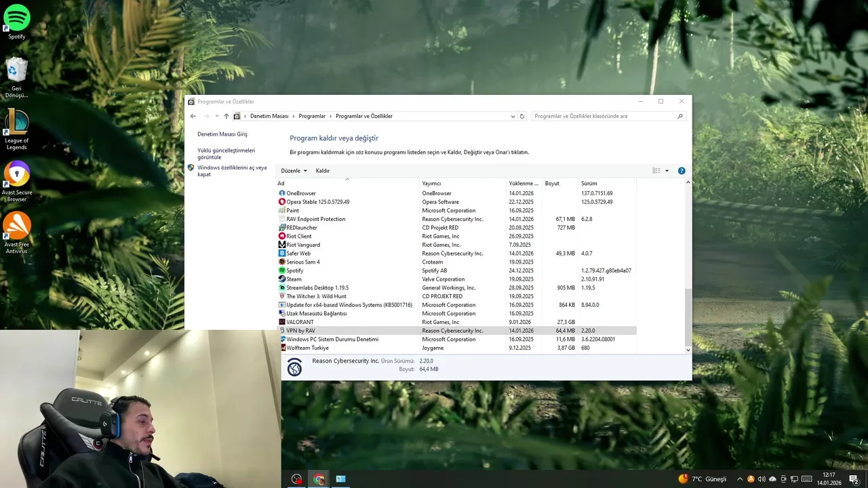The height and width of the screenshot is (488, 868).
Task: Sort by Yüklenme date column header
Action: [524, 184]
